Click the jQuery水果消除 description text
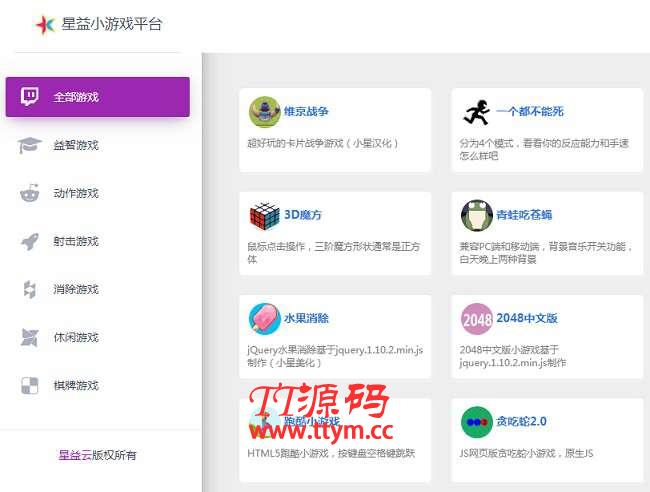The image size is (650, 492). tap(335, 356)
